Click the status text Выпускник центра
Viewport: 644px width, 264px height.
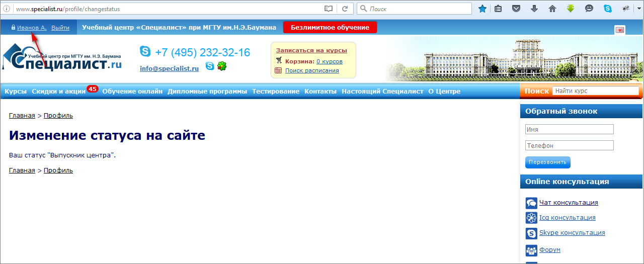pos(81,155)
